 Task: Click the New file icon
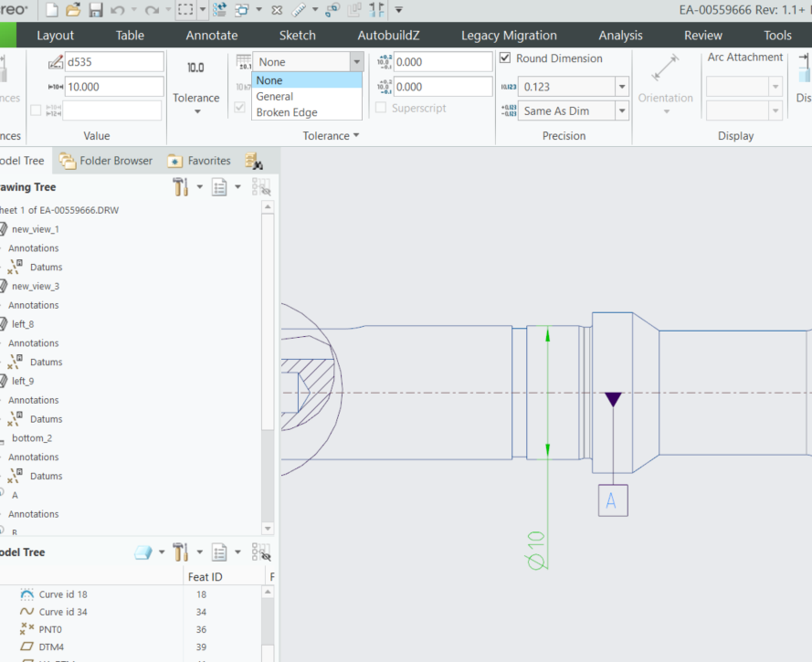(x=52, y=10)
